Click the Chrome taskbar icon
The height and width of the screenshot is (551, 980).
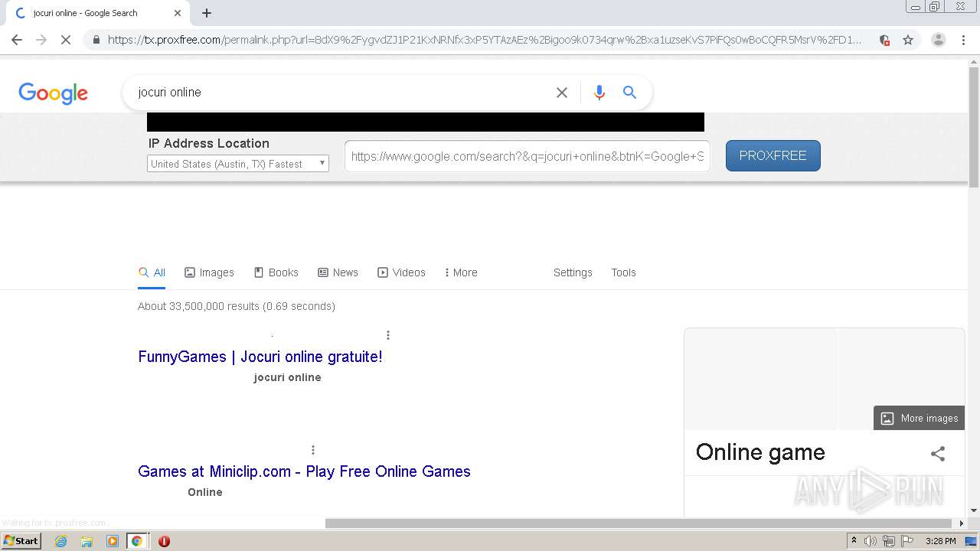click(x=137, y=541)
